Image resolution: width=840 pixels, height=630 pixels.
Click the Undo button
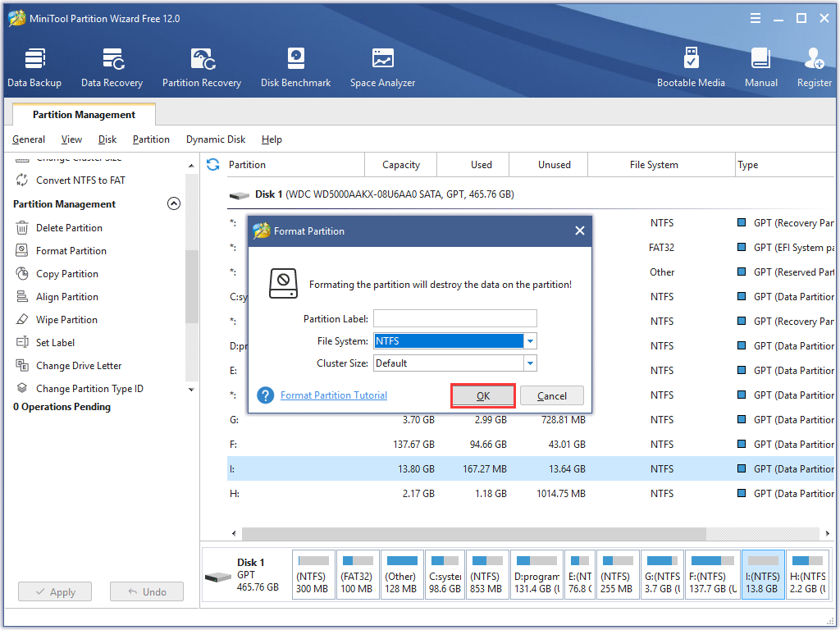tap(147, 592)
